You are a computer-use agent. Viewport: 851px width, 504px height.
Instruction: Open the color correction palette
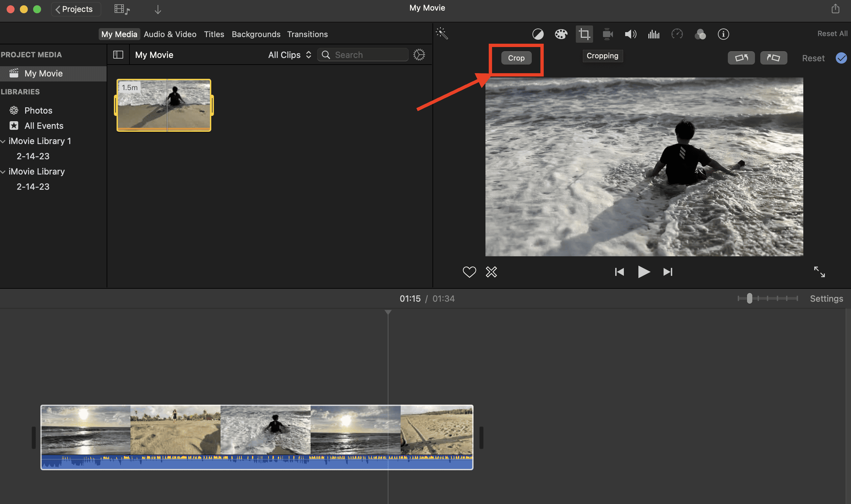[x=561, y=34]
